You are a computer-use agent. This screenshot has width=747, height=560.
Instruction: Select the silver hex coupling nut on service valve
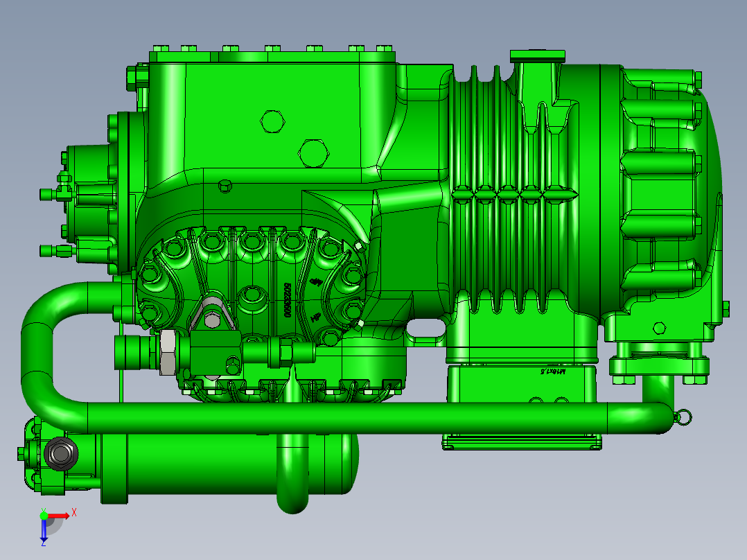click(x=168, y=352)
